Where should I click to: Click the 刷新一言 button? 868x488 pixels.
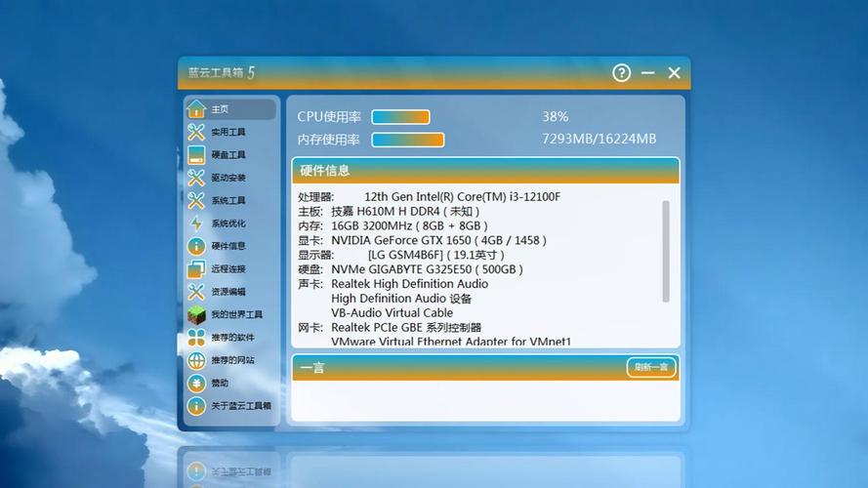coord(651,367)
